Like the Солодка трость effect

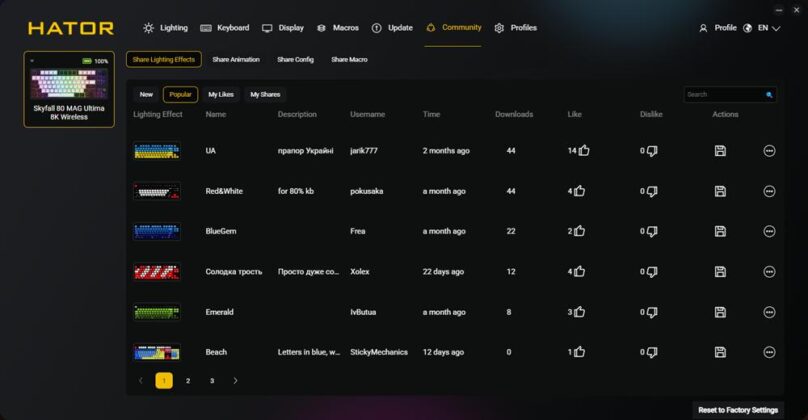tap(580, 272)
